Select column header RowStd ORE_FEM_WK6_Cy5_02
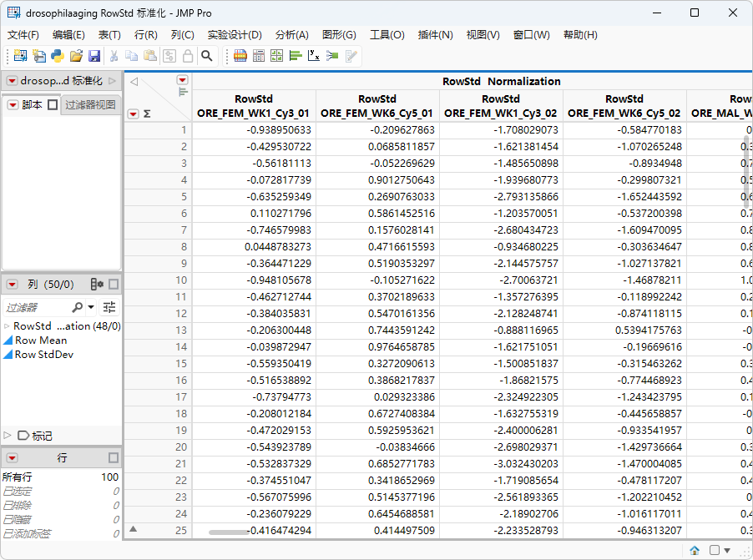This screenshot has width=753, height=560. click(x=624, y=106)
